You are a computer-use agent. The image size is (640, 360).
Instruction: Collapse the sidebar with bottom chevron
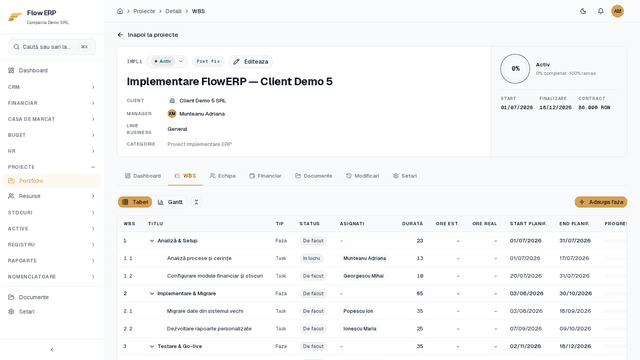(x=52, y=349)
